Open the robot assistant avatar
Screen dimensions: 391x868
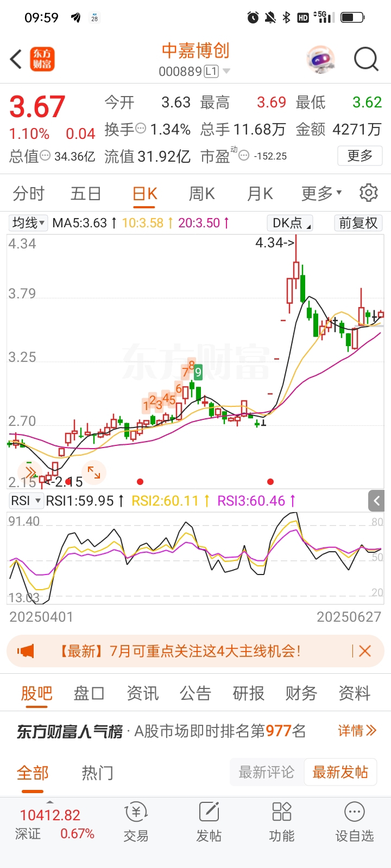[320, 59]
